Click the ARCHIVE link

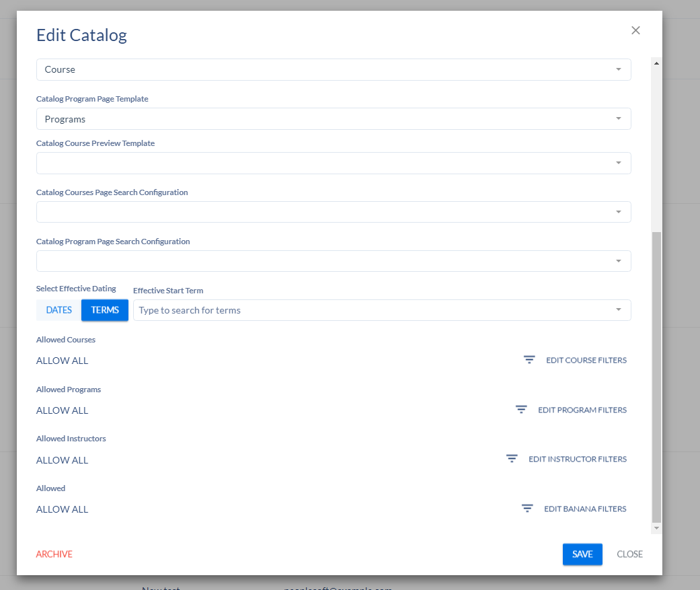[54, 554]
